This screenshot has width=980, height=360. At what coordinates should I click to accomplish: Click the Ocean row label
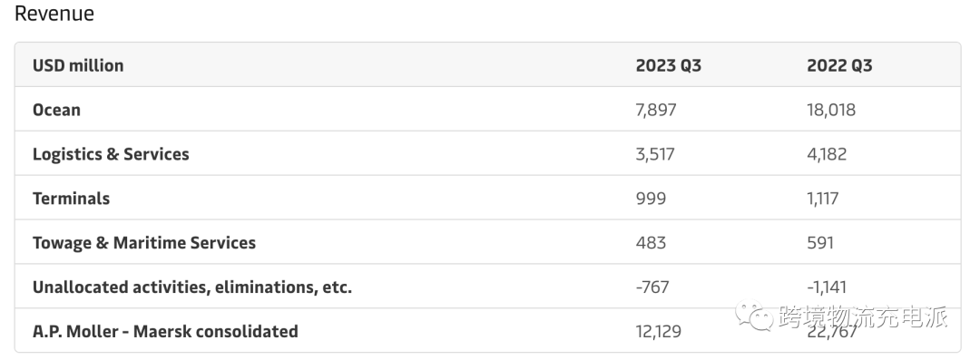tap(56, 110)
